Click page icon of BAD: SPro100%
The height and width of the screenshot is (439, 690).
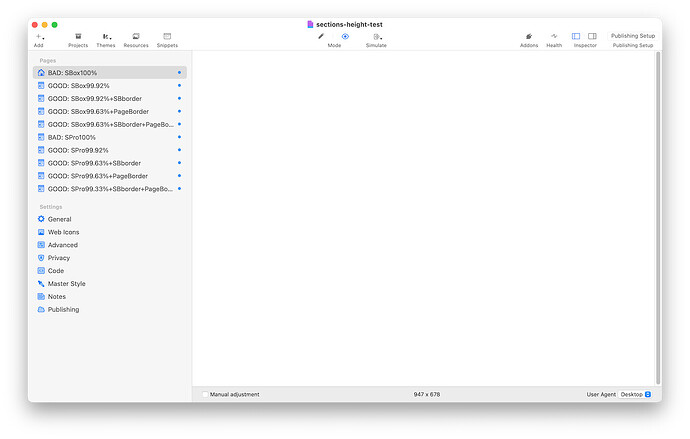point(41,137)
